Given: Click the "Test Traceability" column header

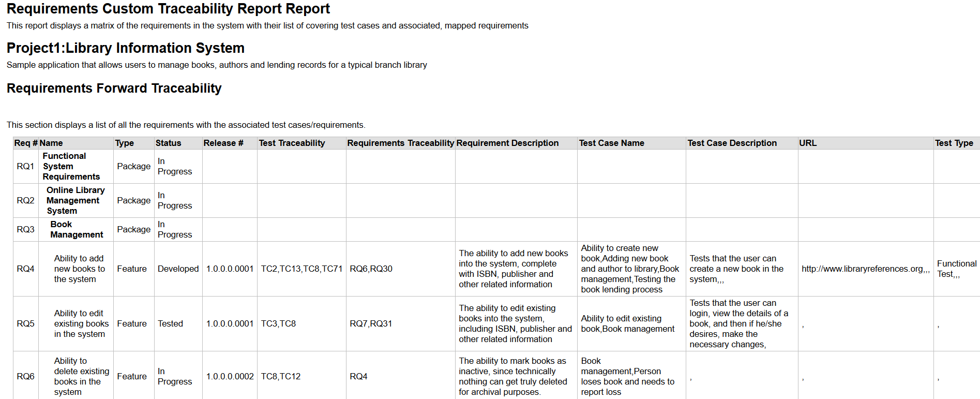Looking at the screenshot, I should pos(292,143).
